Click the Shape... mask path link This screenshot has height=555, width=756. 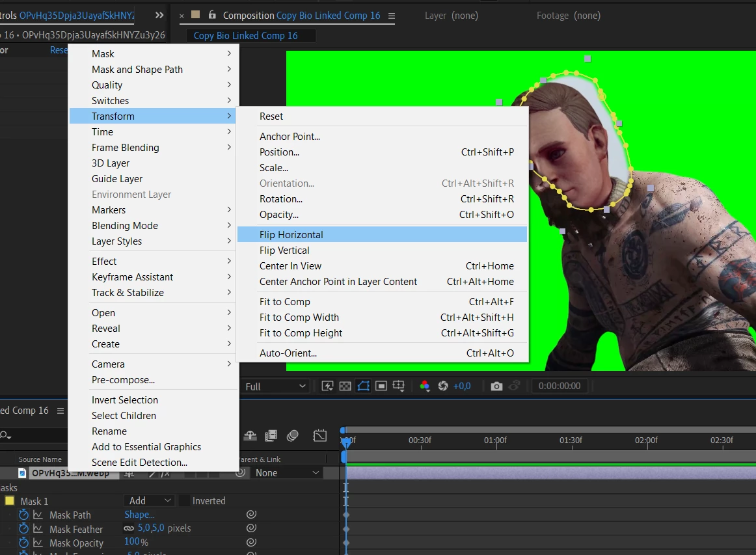click(x=139, y=515)
